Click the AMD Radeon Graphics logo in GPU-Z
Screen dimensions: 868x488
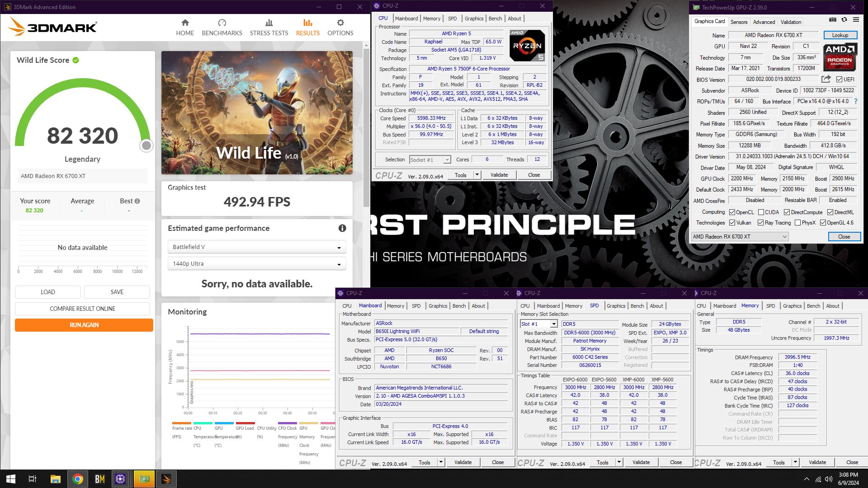point(840,57)
